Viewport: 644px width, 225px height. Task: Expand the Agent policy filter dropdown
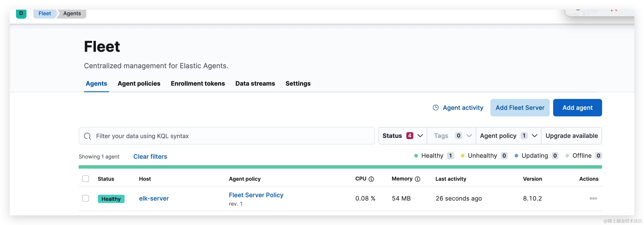(508, 136)
